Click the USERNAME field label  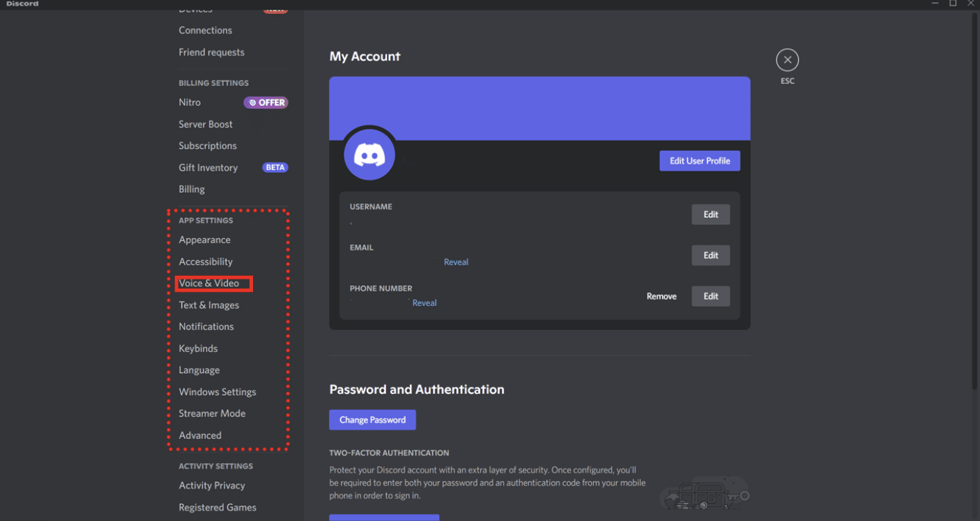click(x=371, y=207)
